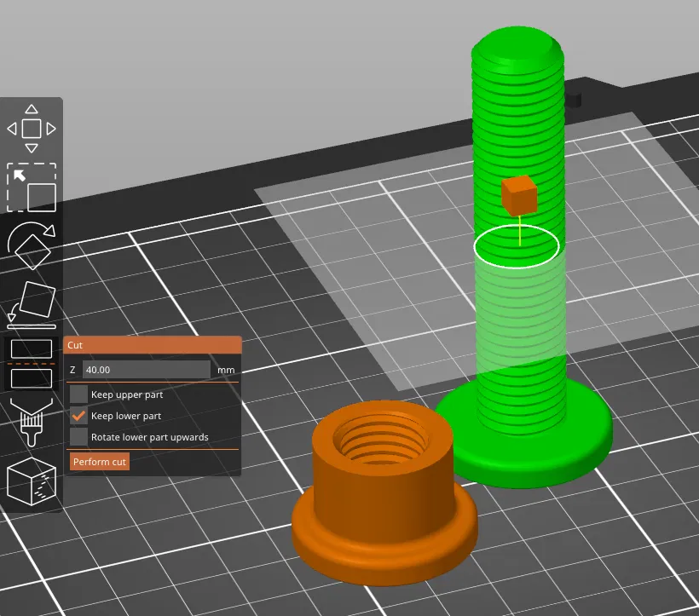Click the Z height input field

point(147,370)
